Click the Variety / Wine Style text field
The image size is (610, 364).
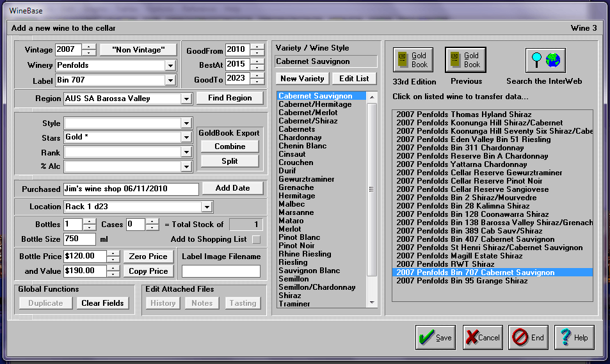pos(326,61)
